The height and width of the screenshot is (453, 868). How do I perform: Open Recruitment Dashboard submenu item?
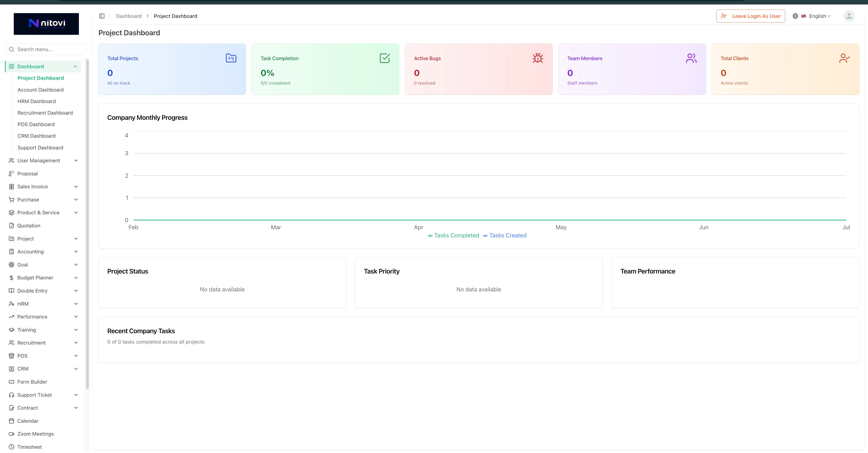[45, 113]
